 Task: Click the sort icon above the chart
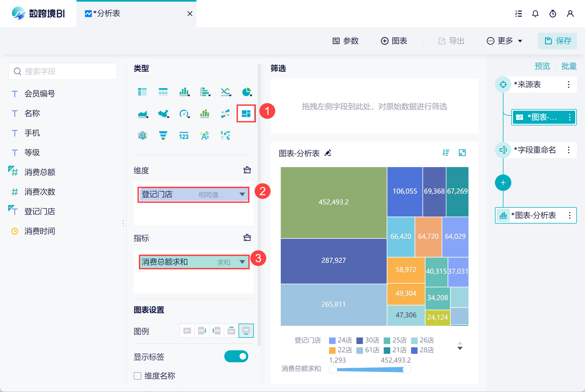point(446,153)
